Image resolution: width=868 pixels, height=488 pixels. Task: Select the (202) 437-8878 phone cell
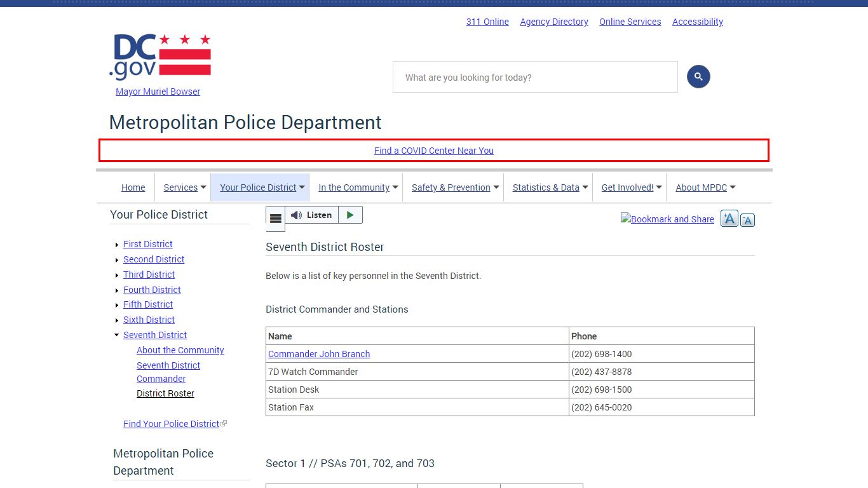(661, 372)
